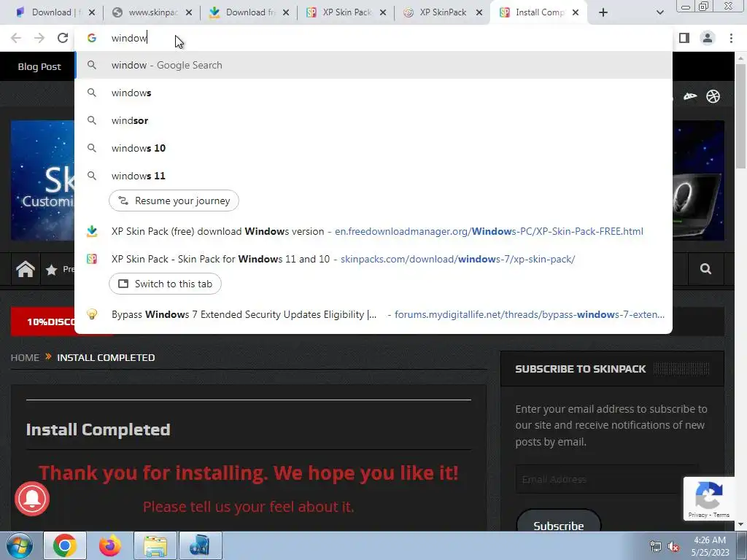Click the Email Address input field
This screenshot has height=560, width=747.
[x=606, y=480]
